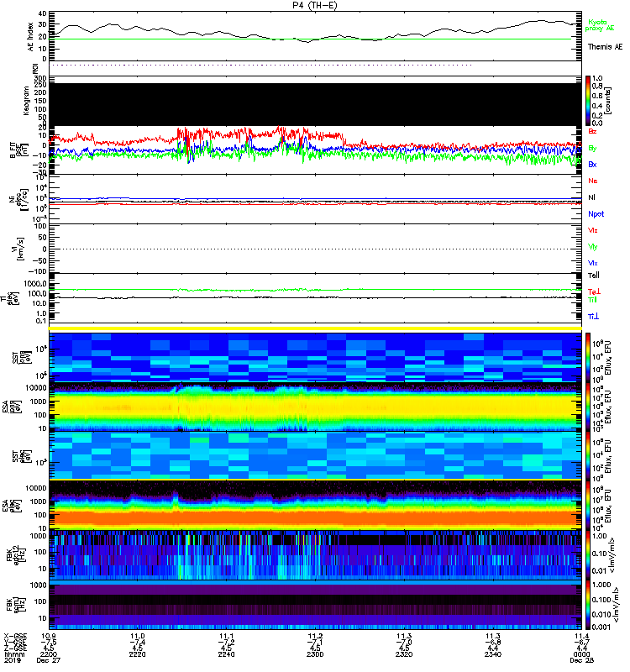Screen dimensions: 630x672
Task: Click the Dec 27 date label
Action: pyautogui.click(x=49, y=660)
